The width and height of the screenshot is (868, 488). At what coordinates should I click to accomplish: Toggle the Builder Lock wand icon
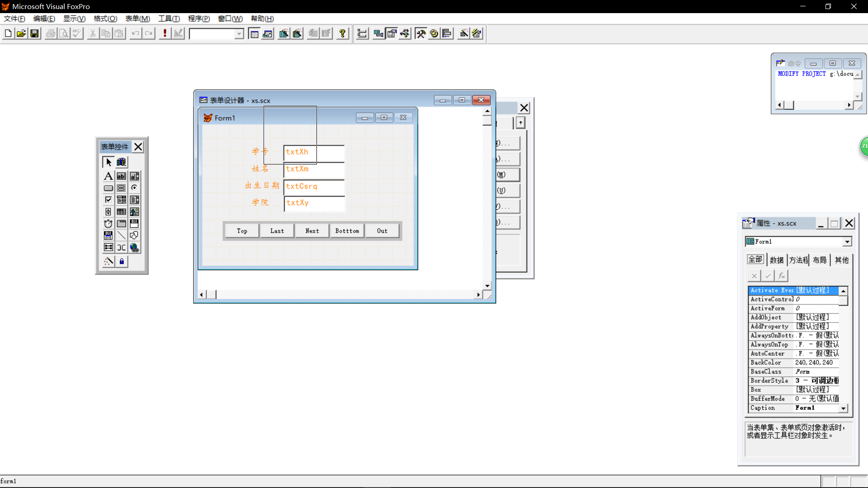click(x=108, y=262)
